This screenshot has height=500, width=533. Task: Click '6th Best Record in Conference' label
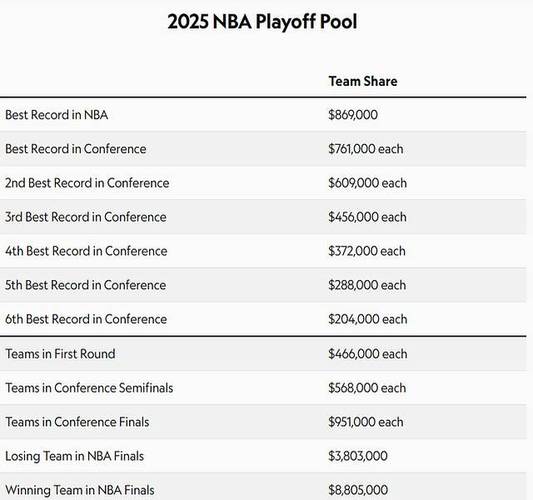coord(86,319)
